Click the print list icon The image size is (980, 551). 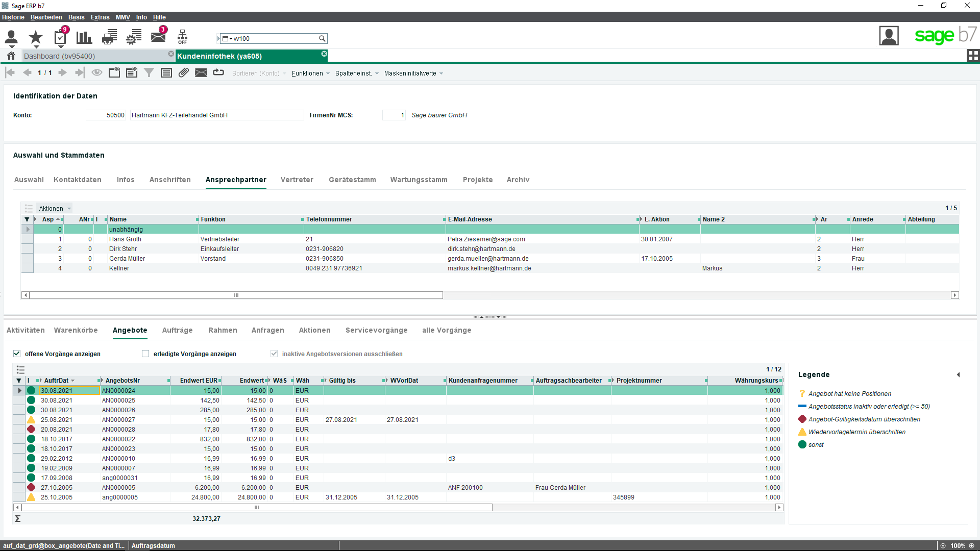(x=109, y=37)
